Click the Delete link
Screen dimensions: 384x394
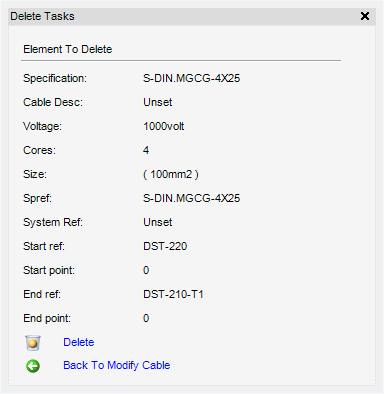[x=79, y=342]
